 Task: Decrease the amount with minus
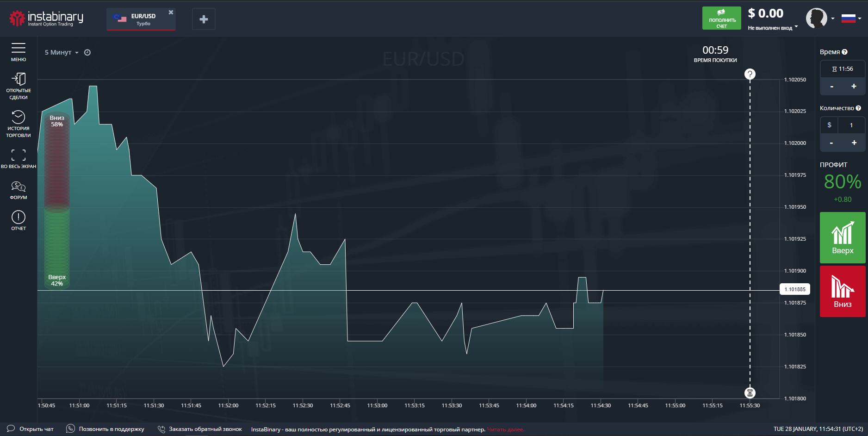pyautogui.click(x=831, y=143)
